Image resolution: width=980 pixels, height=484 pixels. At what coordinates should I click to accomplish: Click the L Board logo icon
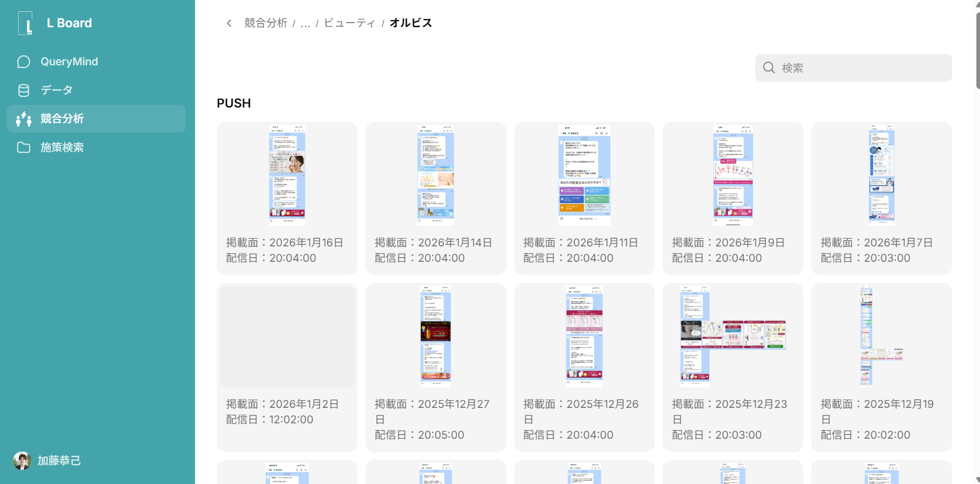point(26,23)
